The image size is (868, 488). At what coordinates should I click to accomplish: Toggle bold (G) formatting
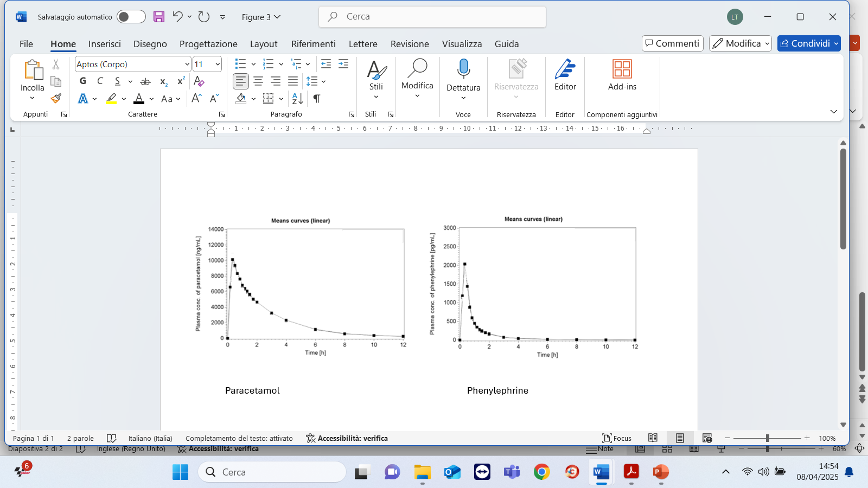coord(83,81)
